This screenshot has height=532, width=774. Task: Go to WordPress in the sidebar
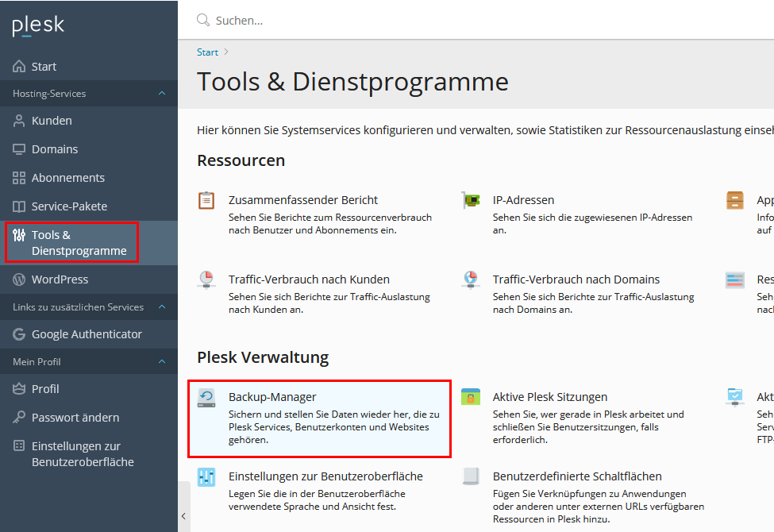click(x=60, y=279)
